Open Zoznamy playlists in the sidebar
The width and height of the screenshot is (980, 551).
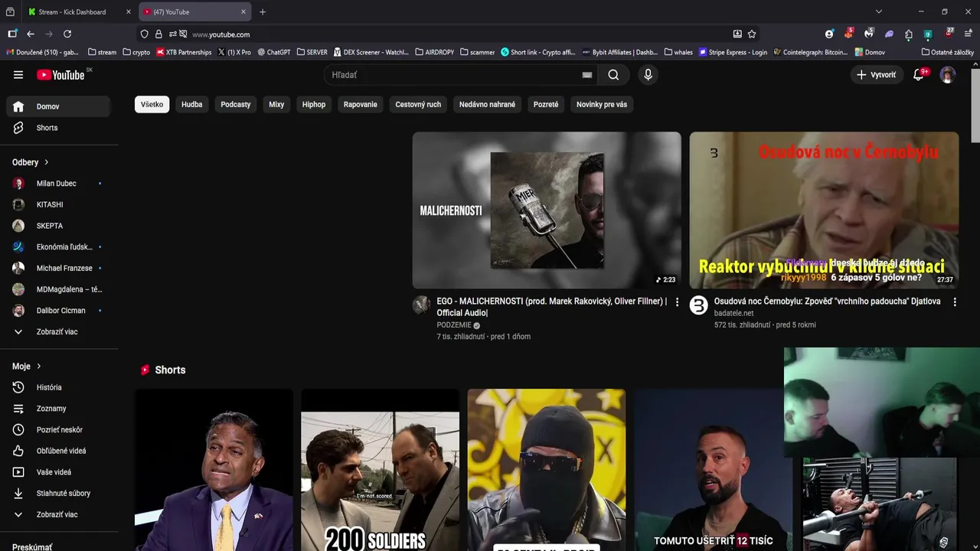click(x=58, y=409)
